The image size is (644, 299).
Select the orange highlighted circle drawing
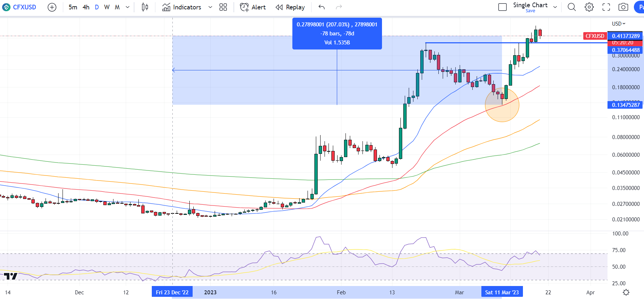click(x=502, y=105)
